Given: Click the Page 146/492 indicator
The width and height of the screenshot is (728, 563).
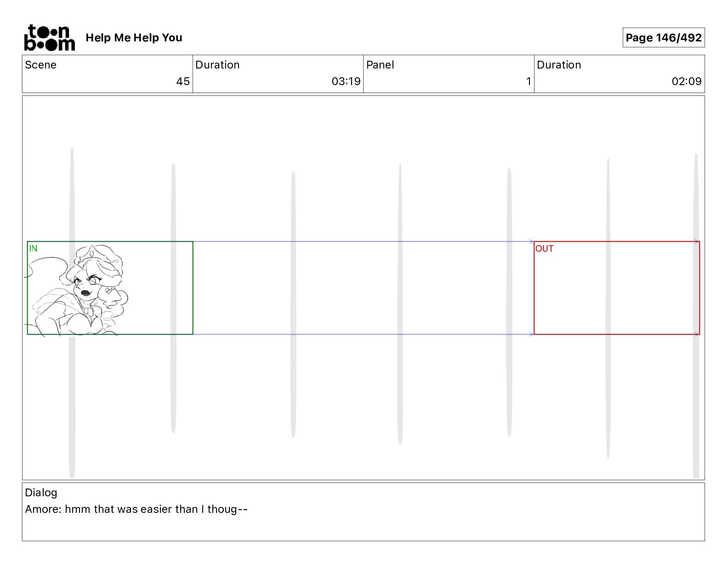Looking at the screenshot, I should pyautogui.click(x=663, y=38).
